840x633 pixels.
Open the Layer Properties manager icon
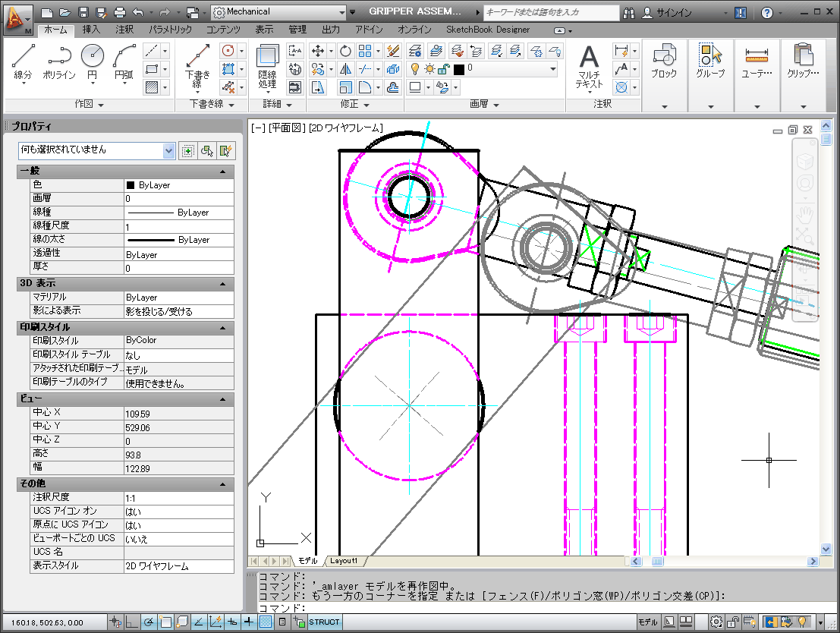[414, 51]
